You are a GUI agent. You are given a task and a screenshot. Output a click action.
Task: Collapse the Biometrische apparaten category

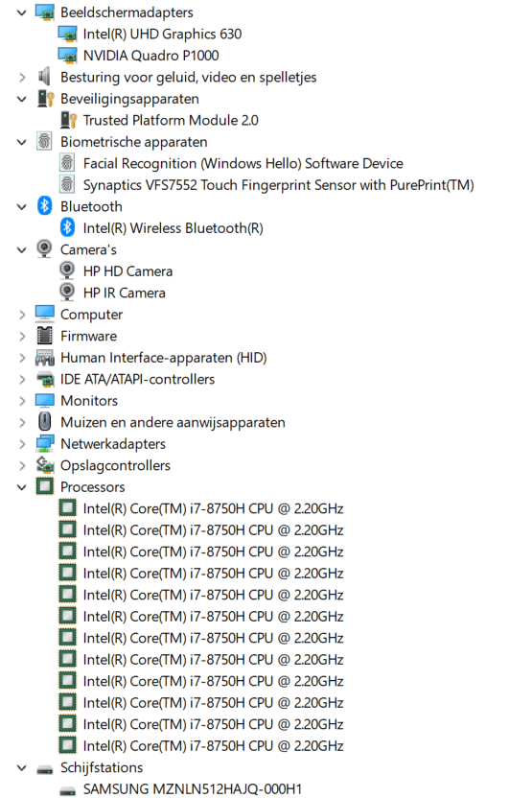tap(22, 142)
